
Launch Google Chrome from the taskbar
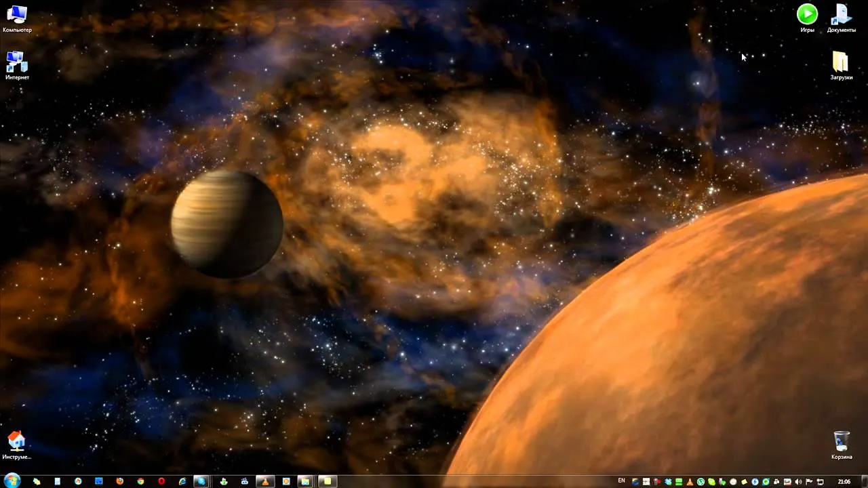click(140, 481)
